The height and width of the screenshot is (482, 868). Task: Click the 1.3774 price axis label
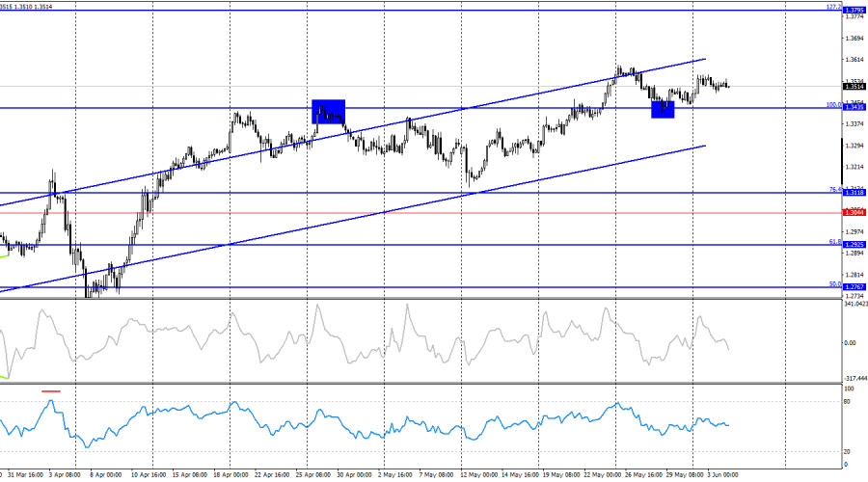click(855, 17)
